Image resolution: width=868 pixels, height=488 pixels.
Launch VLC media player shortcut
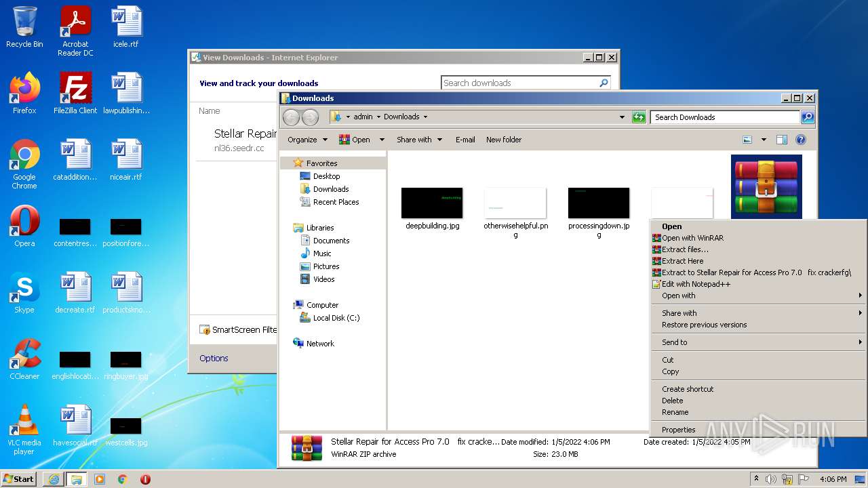click(24, 430)
